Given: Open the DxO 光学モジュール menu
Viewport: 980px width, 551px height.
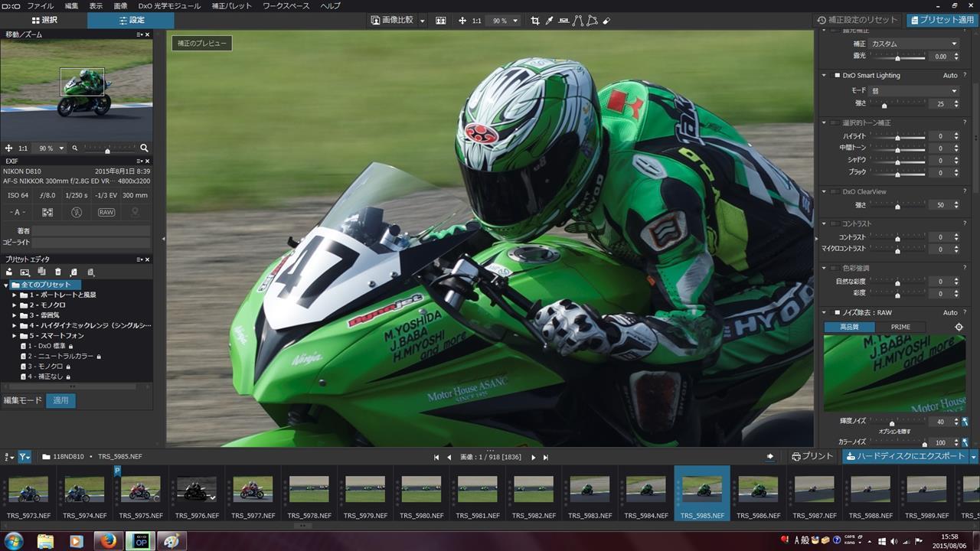Looking at the screenshot, I should pos(169,5).
